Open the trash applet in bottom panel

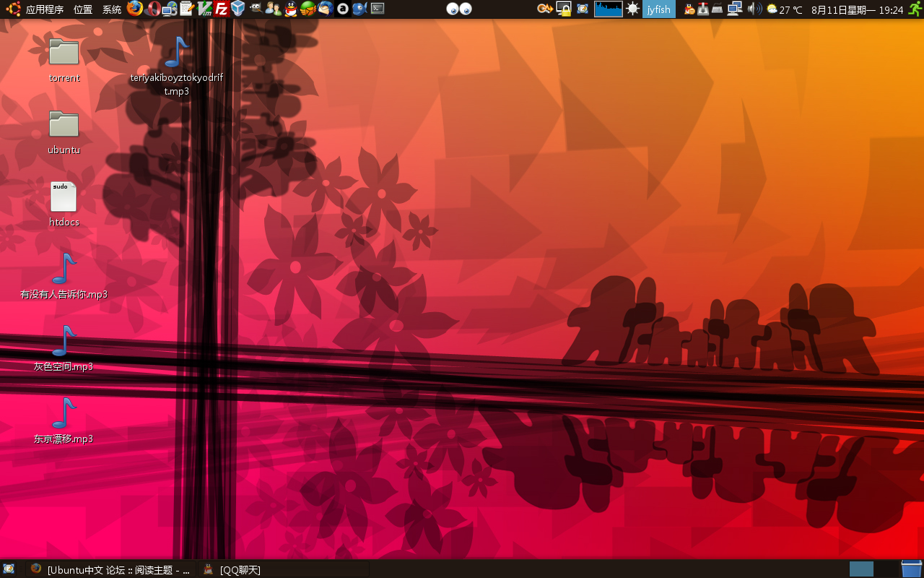[912, 569]
